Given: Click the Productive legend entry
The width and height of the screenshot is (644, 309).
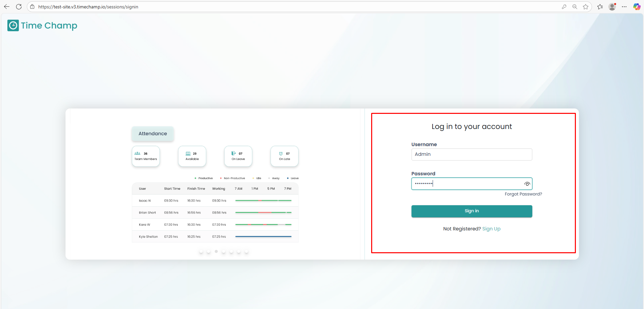Looking at the screenshot, I should (x=204, y=178).
